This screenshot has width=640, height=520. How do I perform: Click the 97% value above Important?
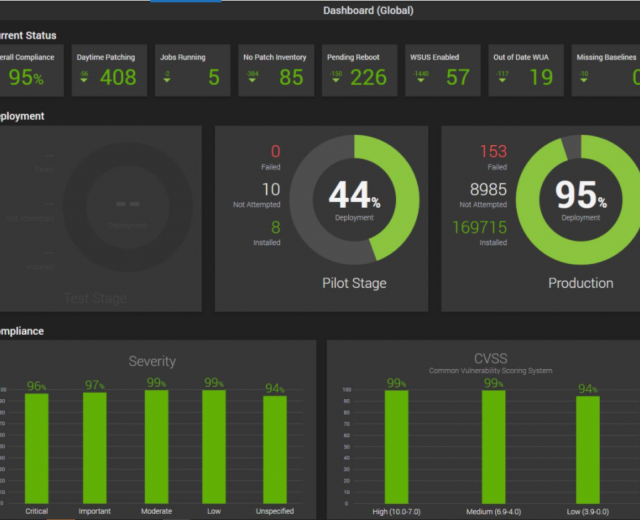(95, 385)
